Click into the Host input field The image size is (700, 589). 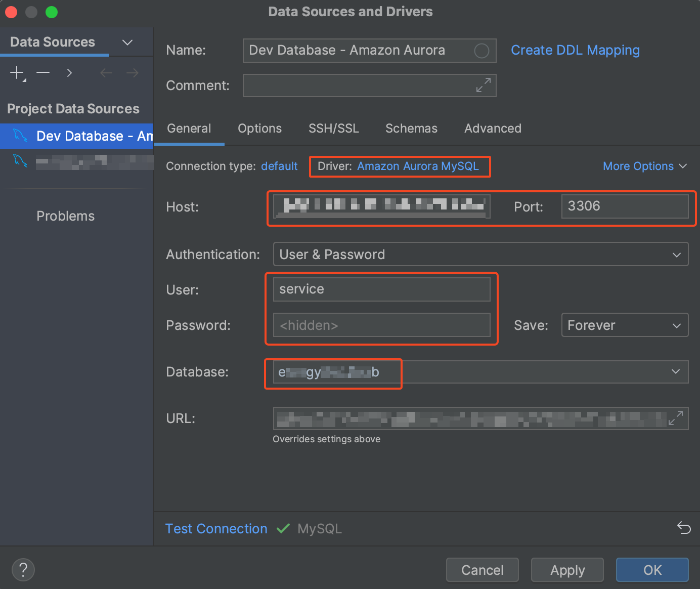tap(382, 206)
